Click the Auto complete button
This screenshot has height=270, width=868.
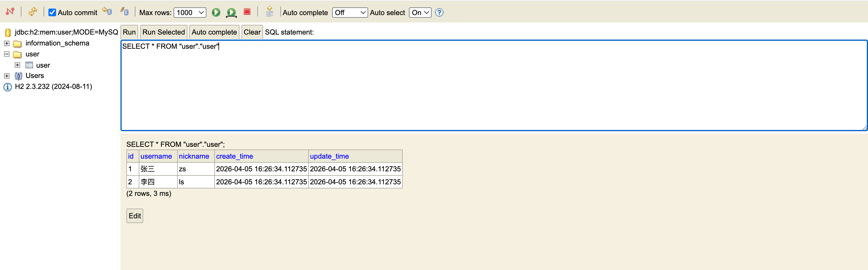coord(214,32)
